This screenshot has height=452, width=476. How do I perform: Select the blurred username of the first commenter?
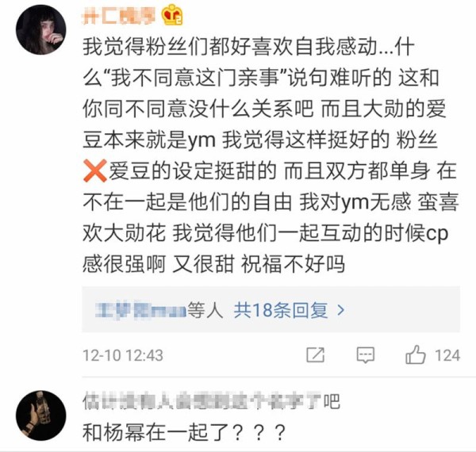tap(119, 16)
